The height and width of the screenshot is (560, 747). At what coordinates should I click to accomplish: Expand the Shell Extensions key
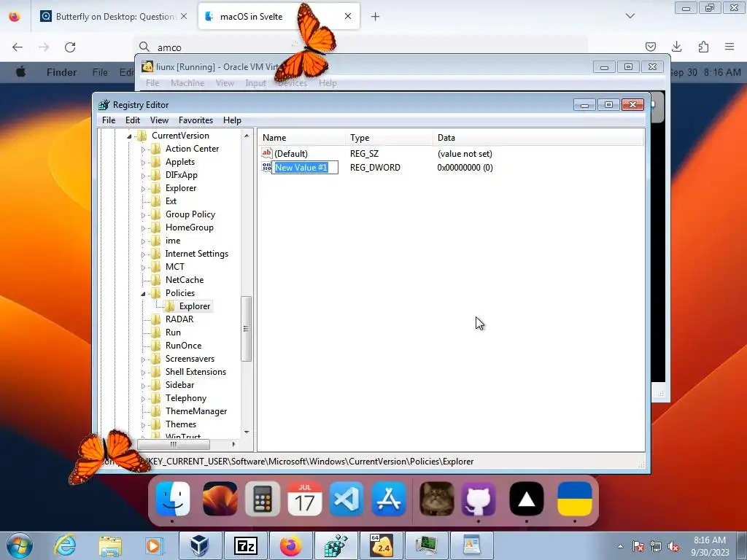[x=143, y=373]
